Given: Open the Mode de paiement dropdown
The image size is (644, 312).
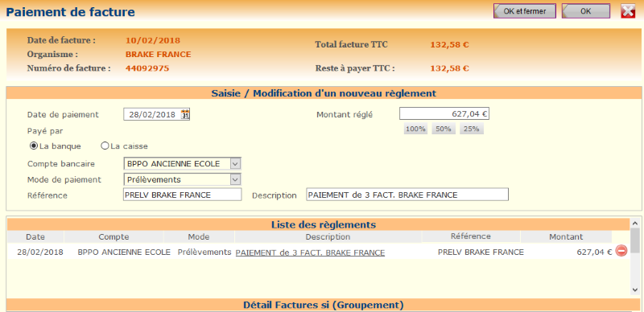Looking at the screenshot, I should 235,179.
